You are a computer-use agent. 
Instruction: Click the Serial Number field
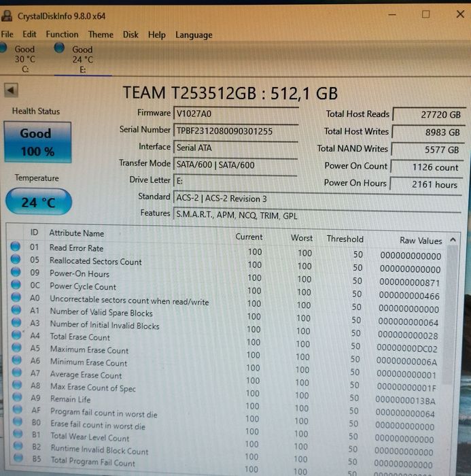235,131
